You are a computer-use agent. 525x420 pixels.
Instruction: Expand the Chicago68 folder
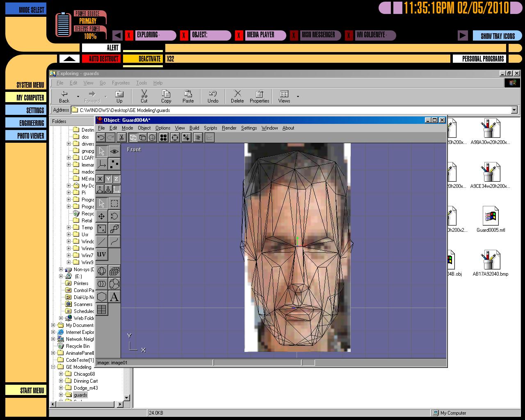(x=61, y=374)
